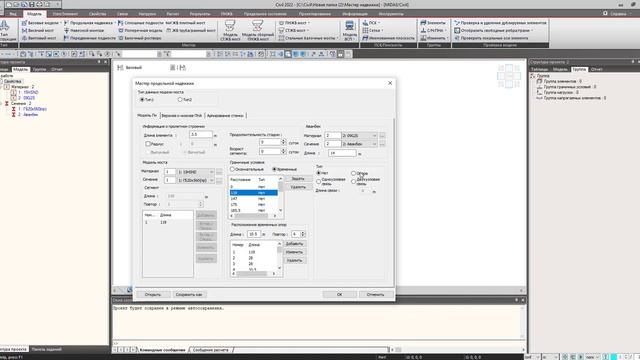Click vertical scrollbar of temporary supports list
Image resolution: width=640 pixels, height=360 pixels.
click(x=280, y=256)
